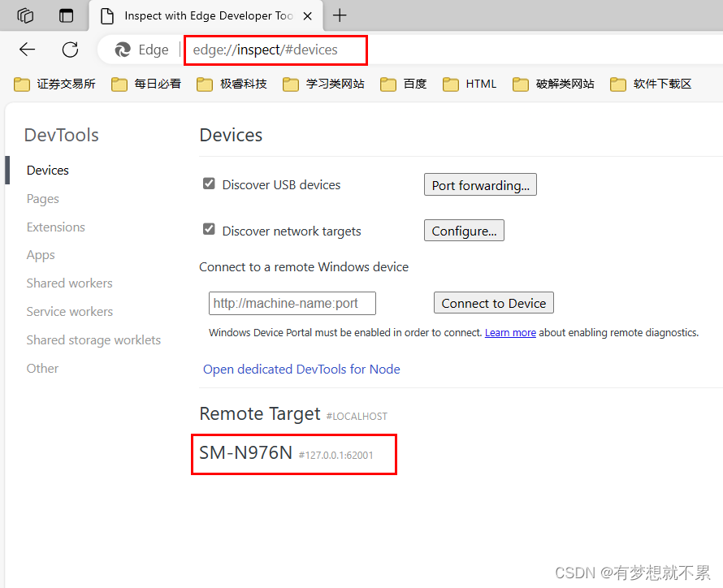Click the Edge logo in the address bar
This screenshot has height=588, width=723.
123,50
